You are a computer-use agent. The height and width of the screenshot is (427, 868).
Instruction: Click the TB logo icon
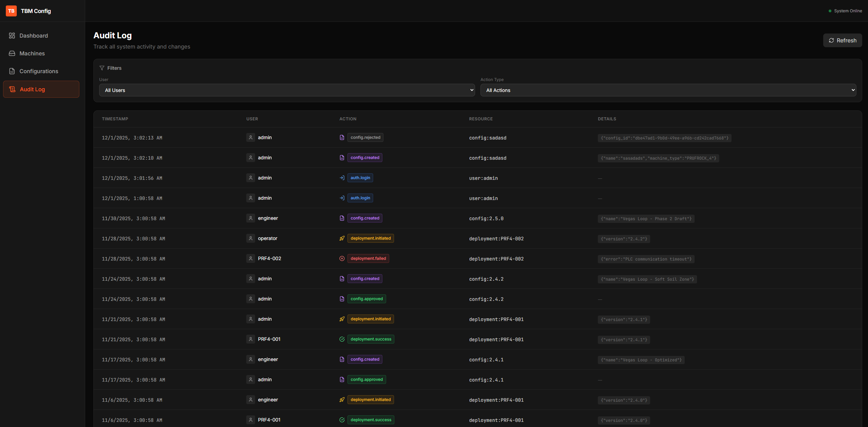[x=11, y=11]
